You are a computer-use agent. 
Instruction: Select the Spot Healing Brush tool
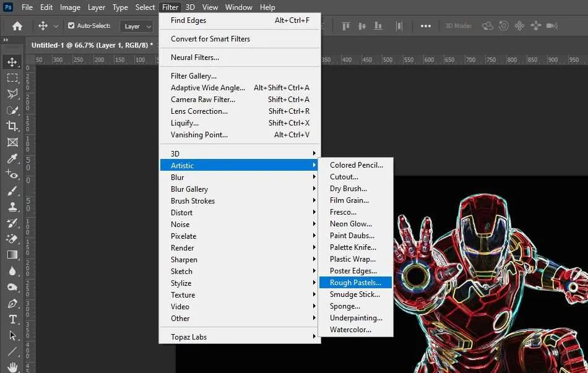tap(12, 174)
